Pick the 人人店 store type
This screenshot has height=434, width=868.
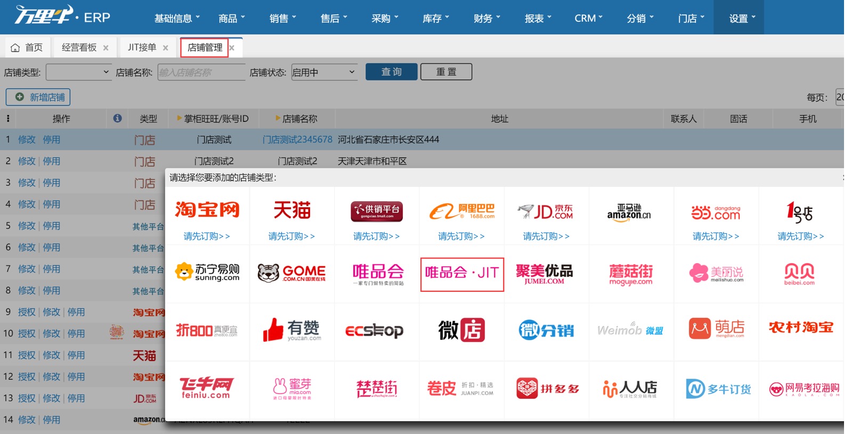coord(630,389)
